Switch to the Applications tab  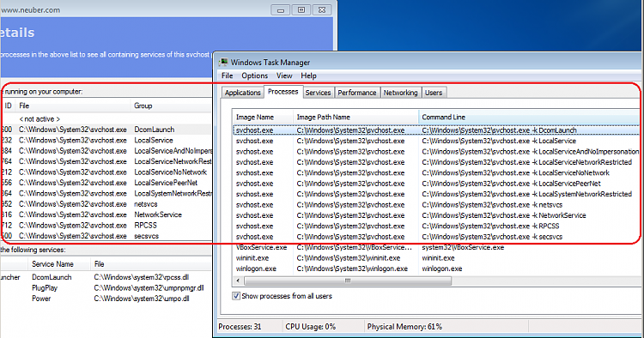[x=242, y=93]
